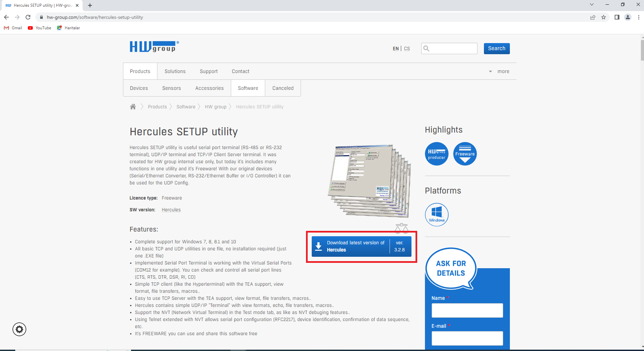This screenshot has height=351, width=644.
Task: Open Solutions menu item
Action: (175, 71)
